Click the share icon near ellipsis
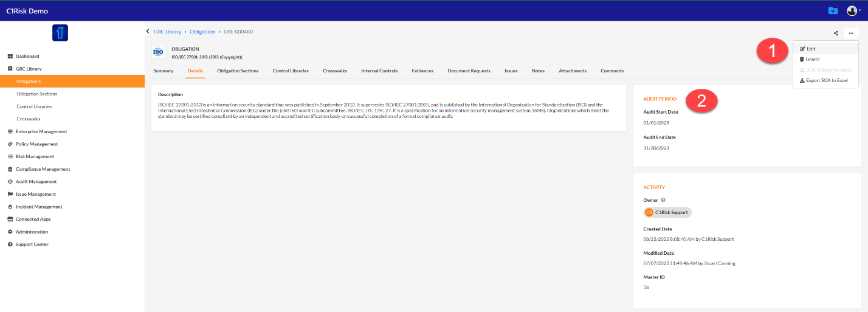The height and width of the screenshot is (312, 868). pyautogui.click(x=836, y=33)
